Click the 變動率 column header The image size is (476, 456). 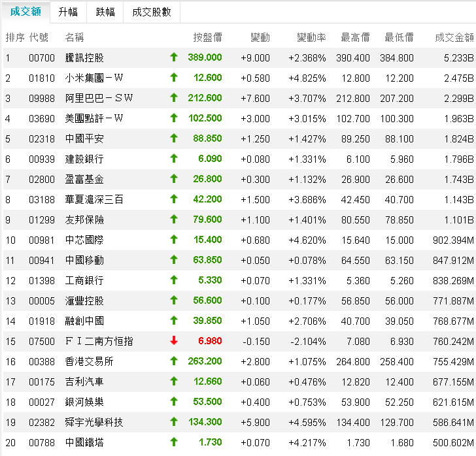point(311,37)
